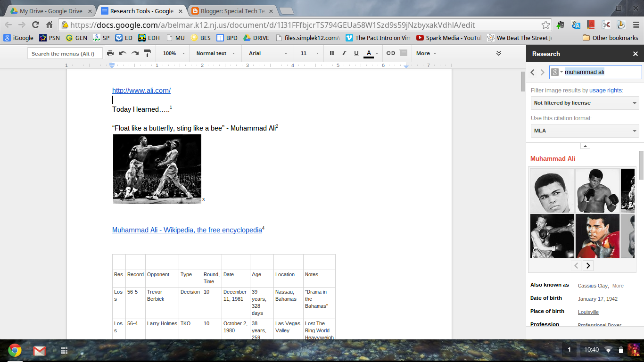Image resolution: width=644 pixels, height=362 pixels.
Task: Open the DRIVE bookmark
Action: 256,38
